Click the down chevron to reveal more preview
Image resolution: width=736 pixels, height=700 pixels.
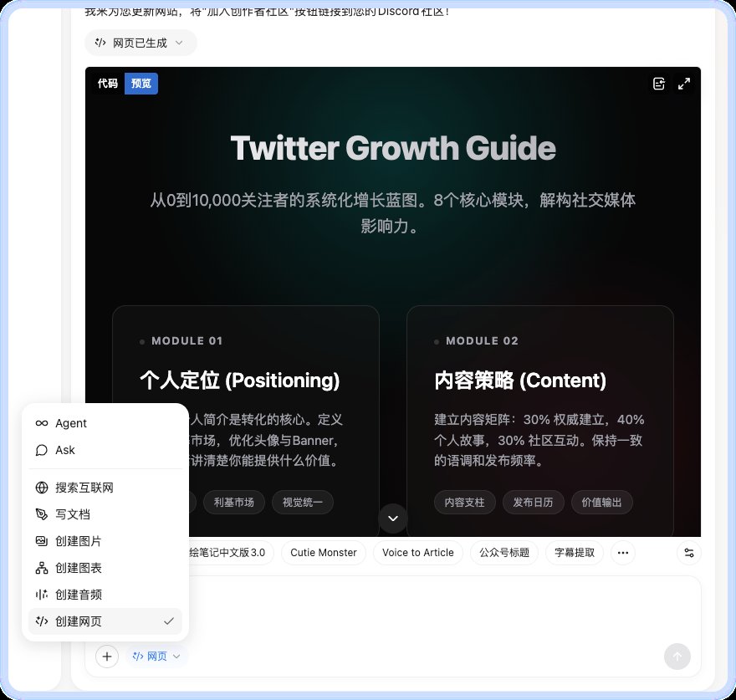[393, 519]
